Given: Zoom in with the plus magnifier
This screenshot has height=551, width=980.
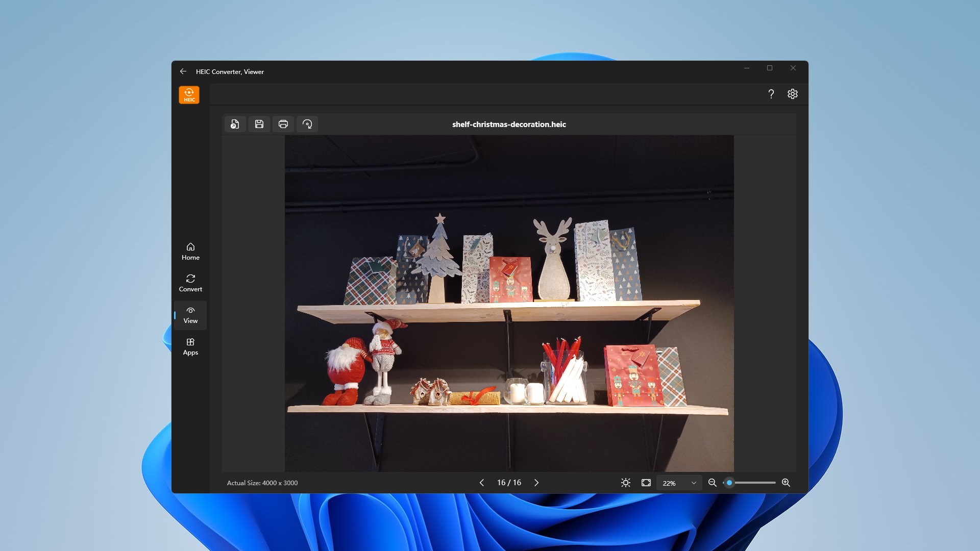Looking at the screenshot, I should [x=786, y=483].
